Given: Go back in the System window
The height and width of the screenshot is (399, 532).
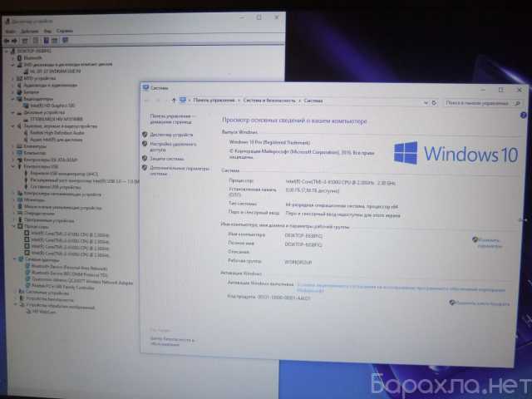Looking at the screenshot, I should click(x=147, y=101).
